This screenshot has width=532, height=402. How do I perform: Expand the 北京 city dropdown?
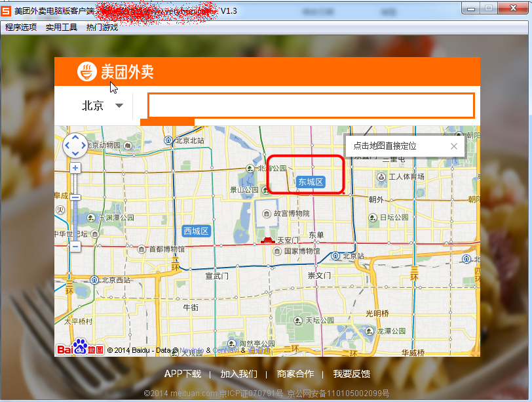[x=119, y=105]
